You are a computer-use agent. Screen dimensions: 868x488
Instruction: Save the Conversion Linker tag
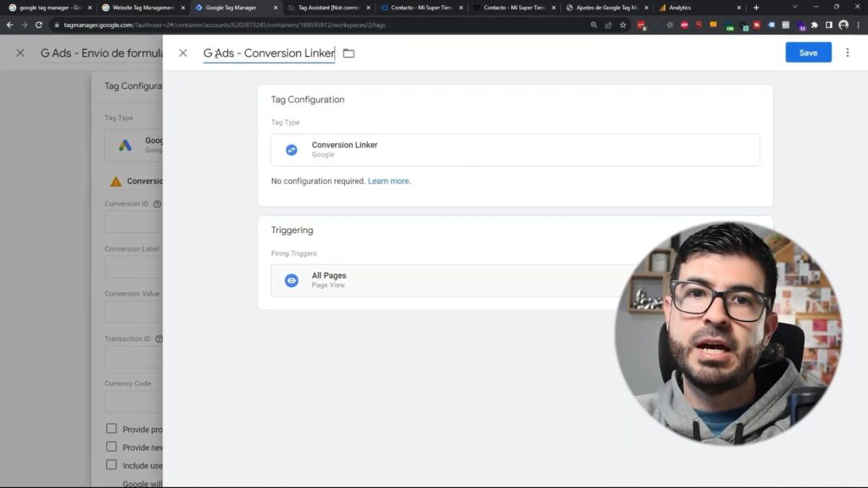[x=808, y=53]
